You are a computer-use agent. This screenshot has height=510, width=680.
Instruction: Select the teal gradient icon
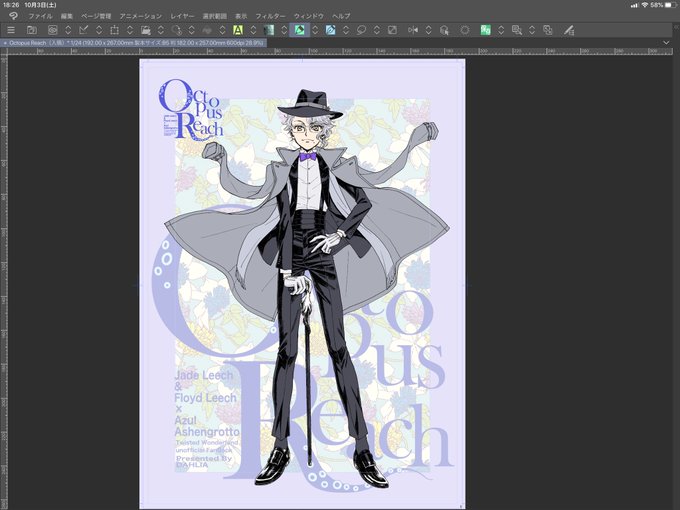point(269,30)
